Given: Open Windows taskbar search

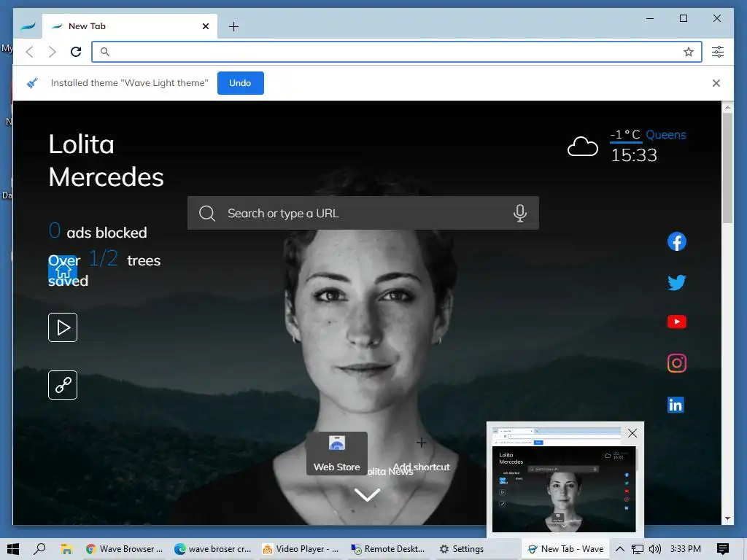Looking at the screenshot, I should (39, 549).
